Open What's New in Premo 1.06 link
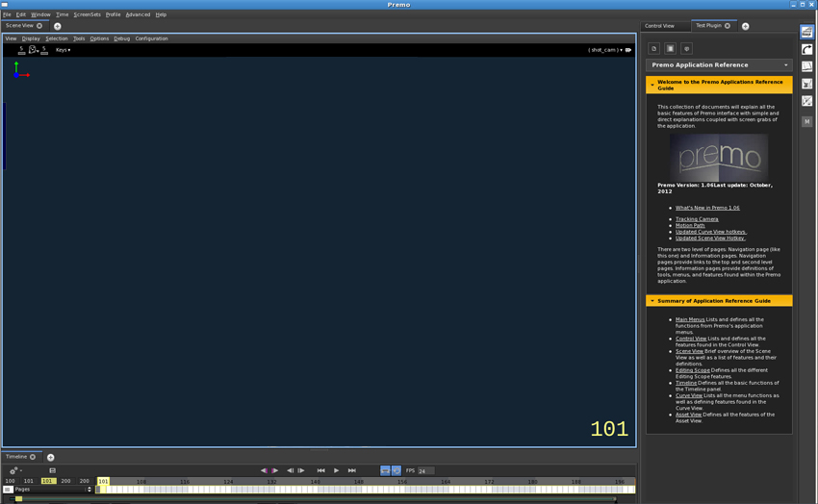This screenshot has width=818, height=504. pyautogui.click(x=707, y=208)
